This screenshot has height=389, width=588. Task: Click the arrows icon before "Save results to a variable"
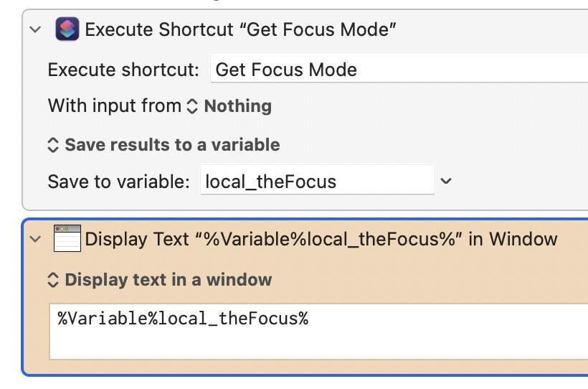[52, 144]
